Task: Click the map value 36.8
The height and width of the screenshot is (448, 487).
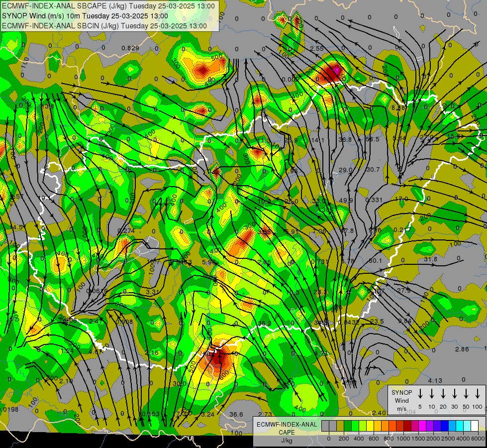Action: pos(345,140)
